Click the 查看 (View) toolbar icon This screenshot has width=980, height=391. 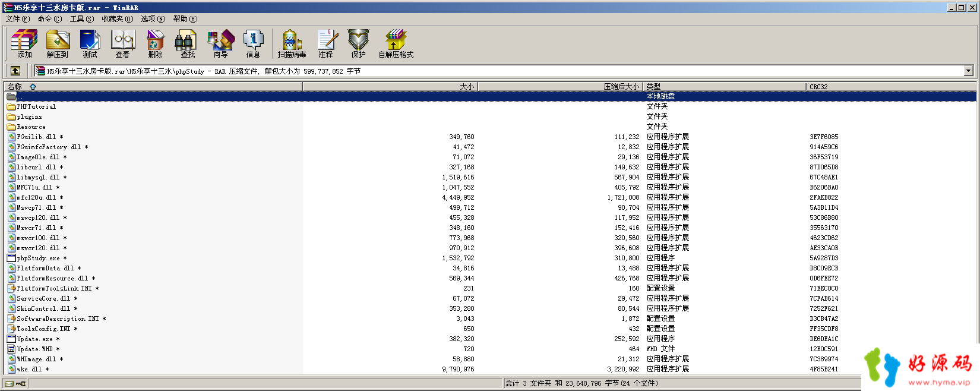click(123, 43)
